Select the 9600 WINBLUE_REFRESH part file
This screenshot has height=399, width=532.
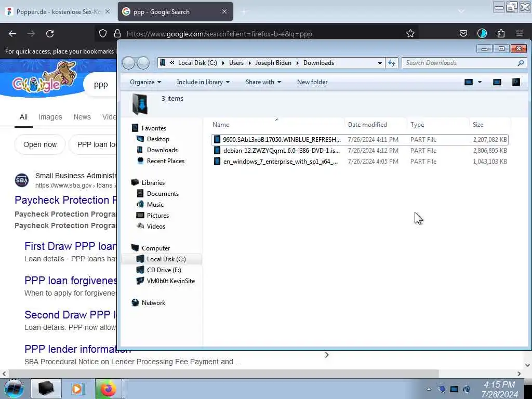(x=360, y=140)
